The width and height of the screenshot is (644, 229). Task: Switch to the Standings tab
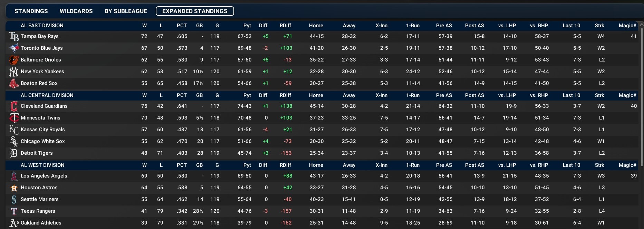tap(31, 11)
